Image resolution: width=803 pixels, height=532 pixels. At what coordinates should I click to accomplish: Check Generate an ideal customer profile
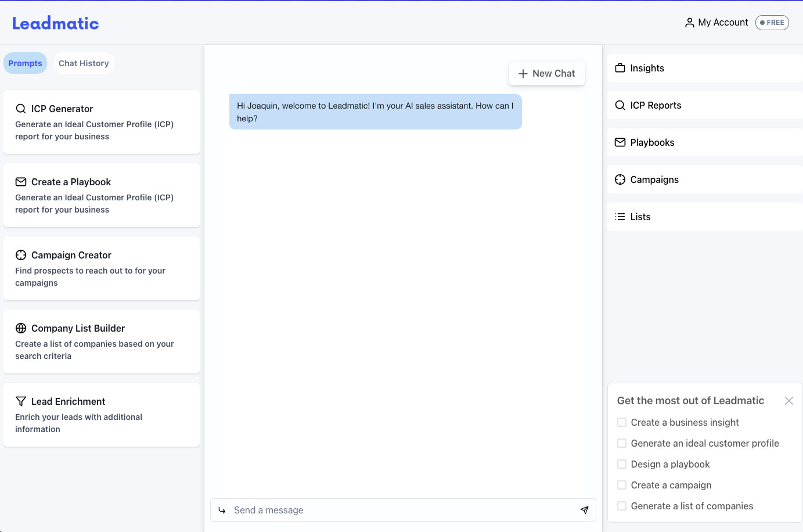click(622, 443)
